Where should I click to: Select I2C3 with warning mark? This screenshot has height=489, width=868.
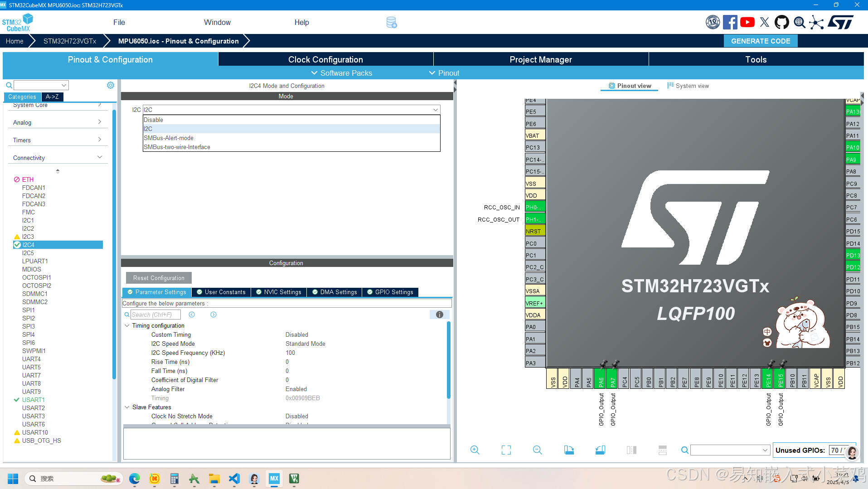pos(28,237)
